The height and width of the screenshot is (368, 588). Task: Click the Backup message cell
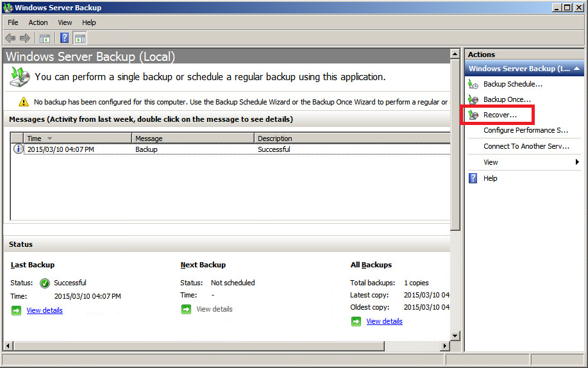pyautogui.click(x=146, y=149)
